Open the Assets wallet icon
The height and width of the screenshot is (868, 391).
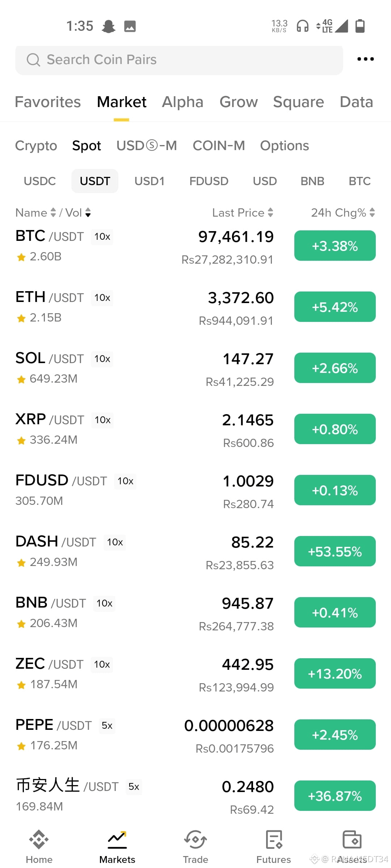[352, 839]
